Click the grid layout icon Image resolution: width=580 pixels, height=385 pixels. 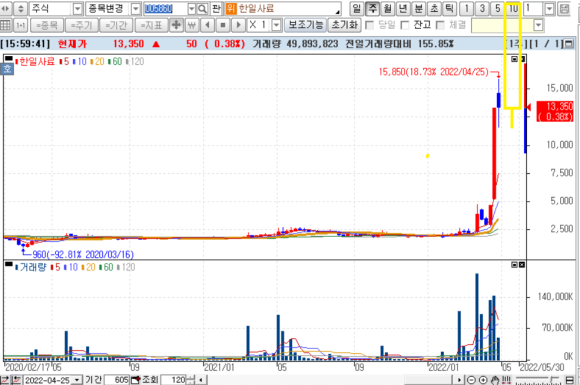[6, 25]
